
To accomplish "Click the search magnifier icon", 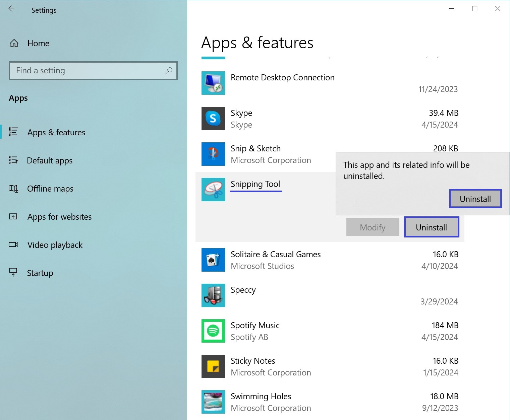I will click(169, 71).
